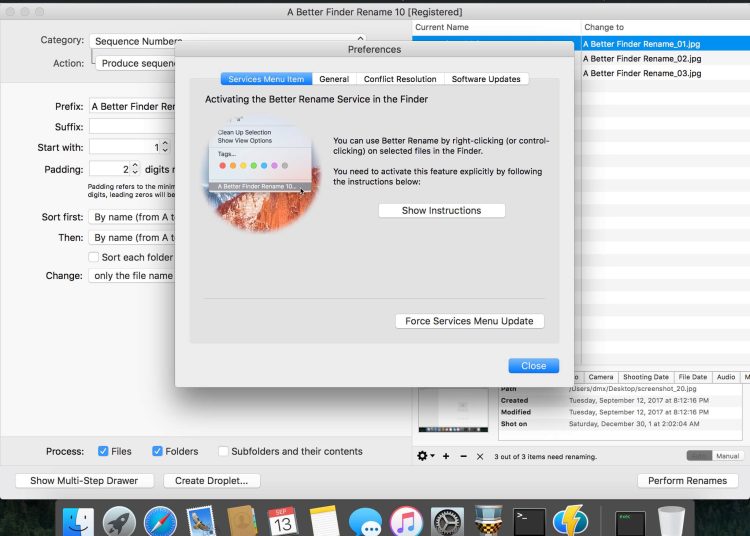Open Finder in the dock
The width and height of the screenshot is (750, 536).
78,521
